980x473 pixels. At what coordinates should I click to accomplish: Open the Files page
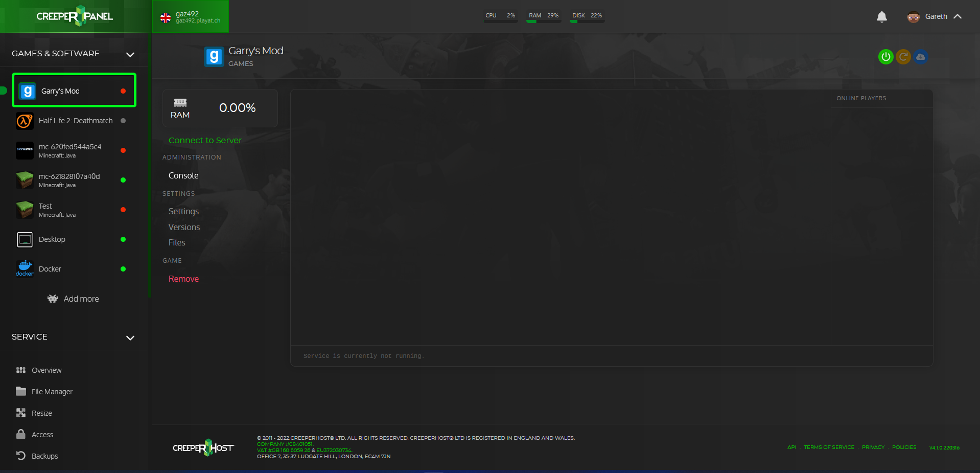177,242
